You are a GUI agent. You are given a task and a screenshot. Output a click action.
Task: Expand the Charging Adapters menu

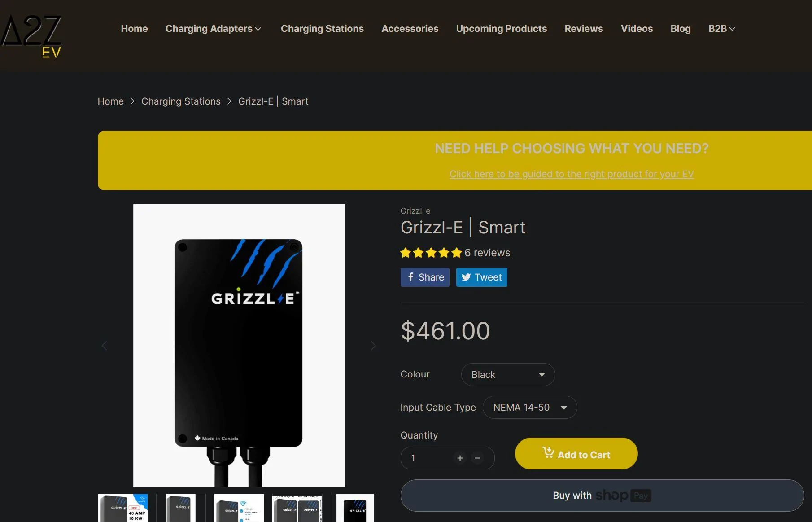pos(214,29)
